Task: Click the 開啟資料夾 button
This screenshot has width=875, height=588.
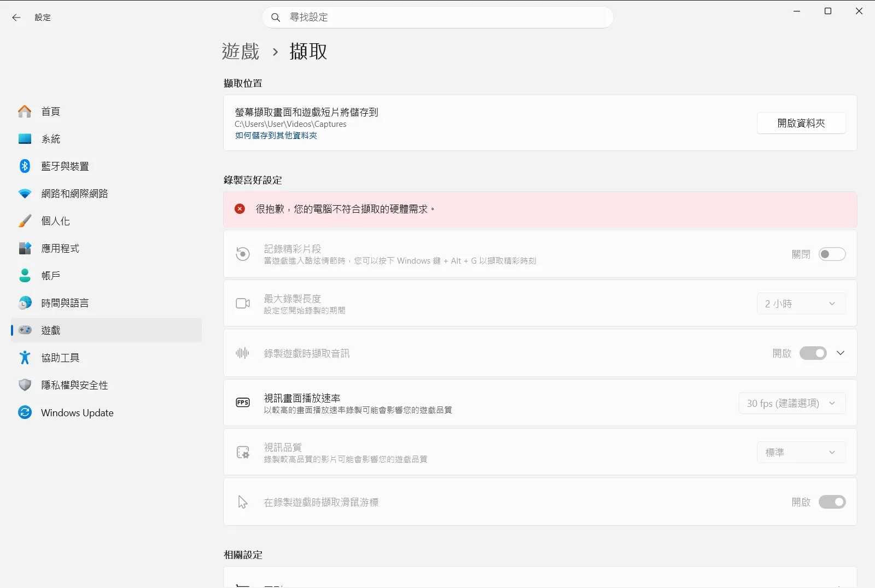Action: pyautogui.click(x=801, y=123)
